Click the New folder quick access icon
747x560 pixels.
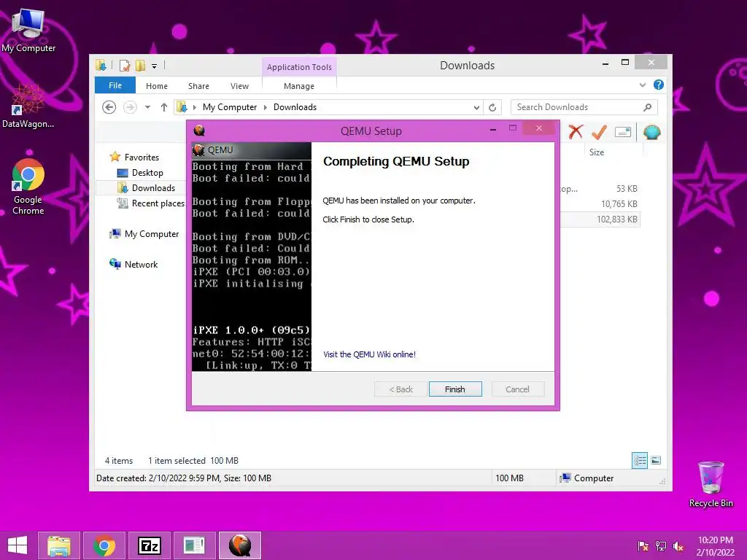pyautogui.click(x=140, y=65)
